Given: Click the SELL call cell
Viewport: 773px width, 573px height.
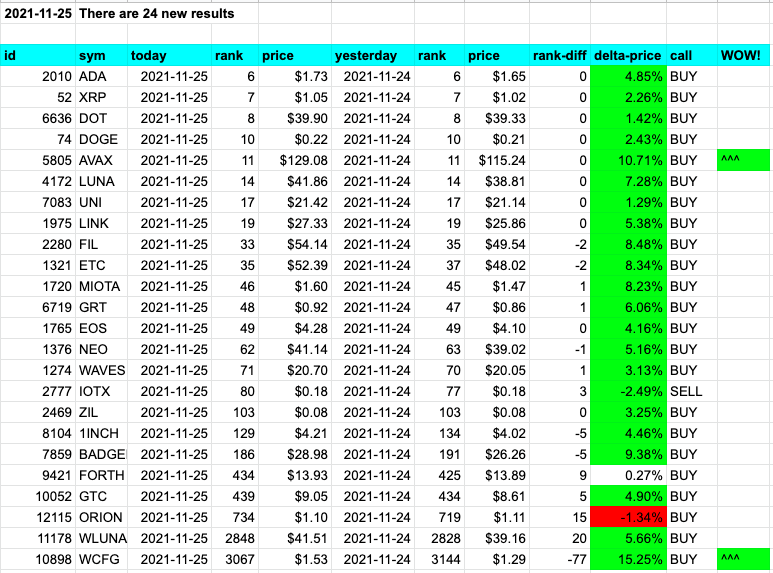Looking at the screenshot, I should [x=692, y=391].
